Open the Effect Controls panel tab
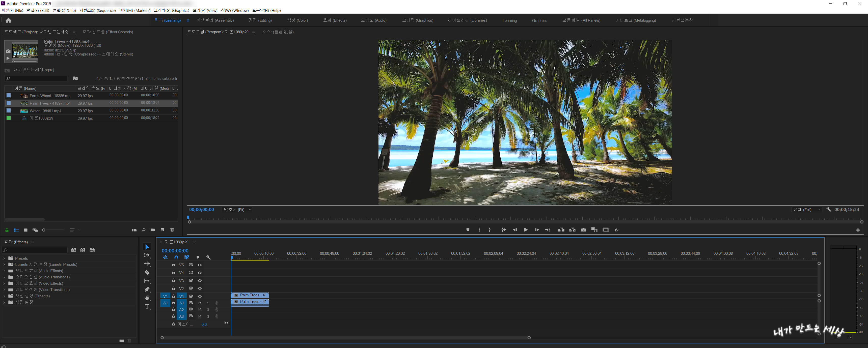The height and width of the screenshot is (348, 868). [x=107, y=32]
